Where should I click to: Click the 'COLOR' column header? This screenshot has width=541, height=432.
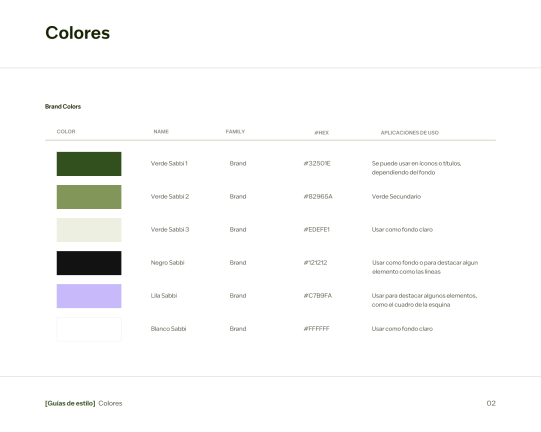66,131
